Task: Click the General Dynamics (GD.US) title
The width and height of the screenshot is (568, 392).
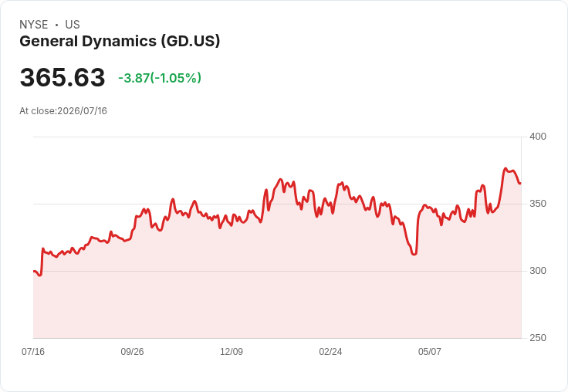Action: tap(120, 42)
